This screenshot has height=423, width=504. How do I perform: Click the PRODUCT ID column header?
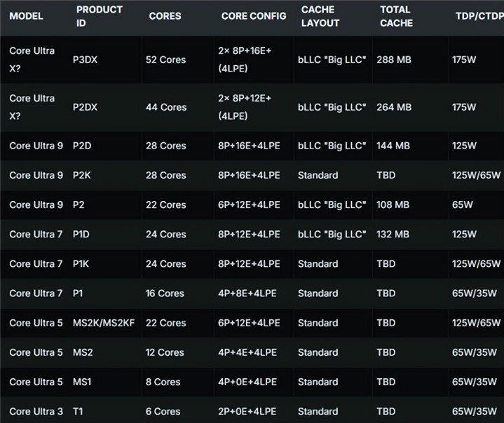[99, 16]
